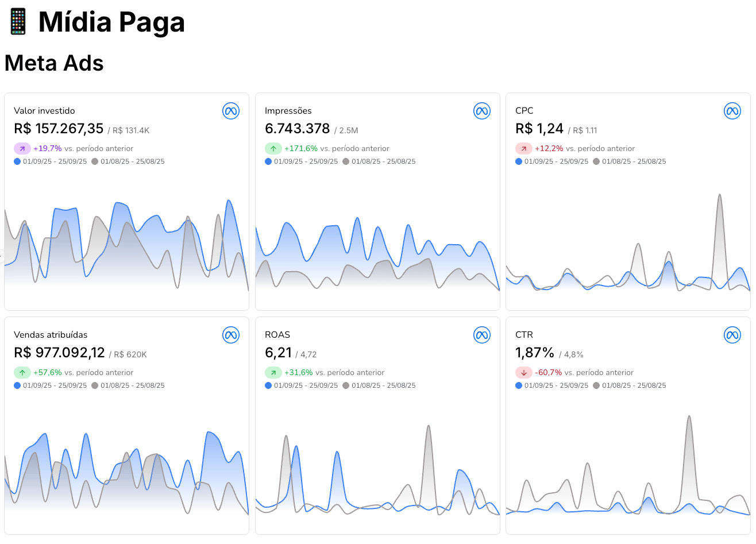Click the red trend arrow badge on CPC
The width and height of the screenshot is (756, 544).
pos(524,148)
